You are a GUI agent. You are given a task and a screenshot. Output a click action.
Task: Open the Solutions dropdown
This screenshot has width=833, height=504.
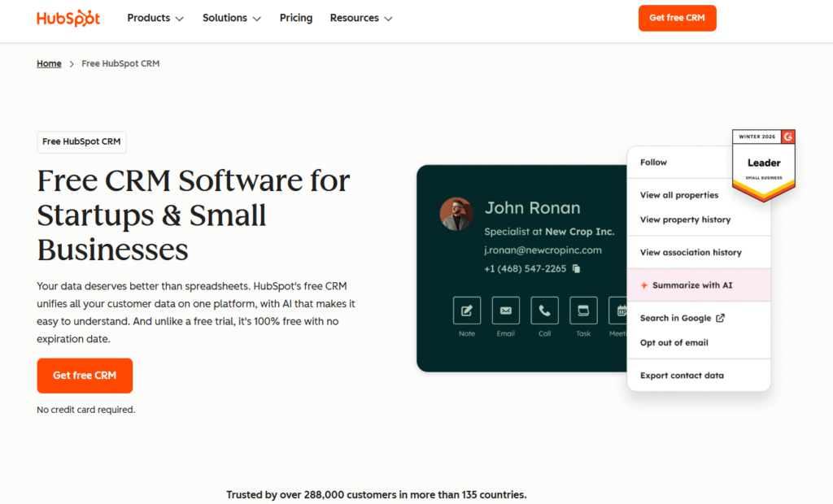(x=232, y=18)
